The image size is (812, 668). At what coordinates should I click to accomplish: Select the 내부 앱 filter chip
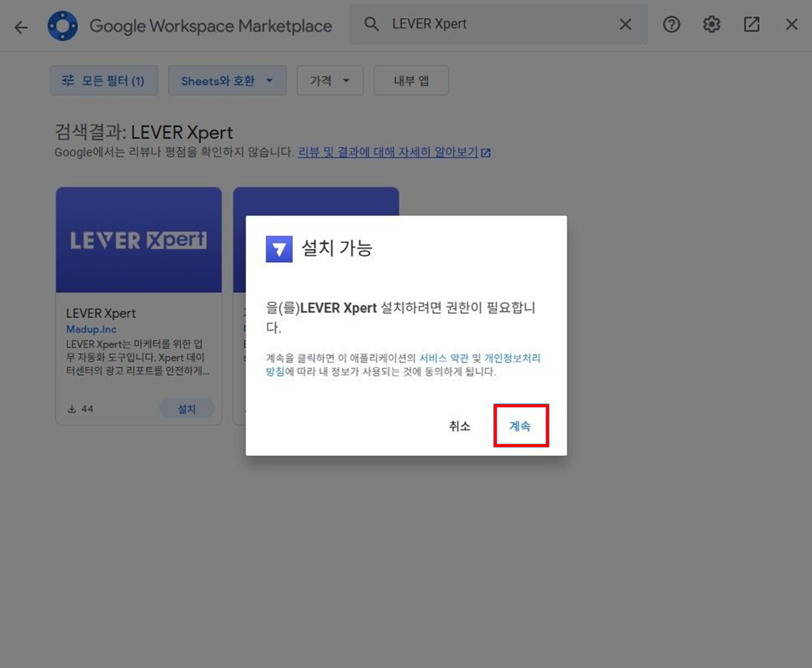[411, 81]
